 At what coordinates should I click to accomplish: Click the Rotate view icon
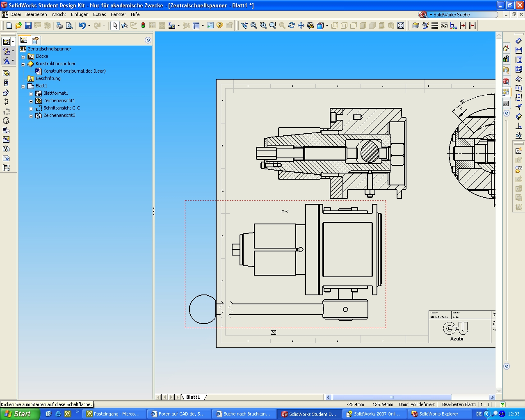coord(292,25)
